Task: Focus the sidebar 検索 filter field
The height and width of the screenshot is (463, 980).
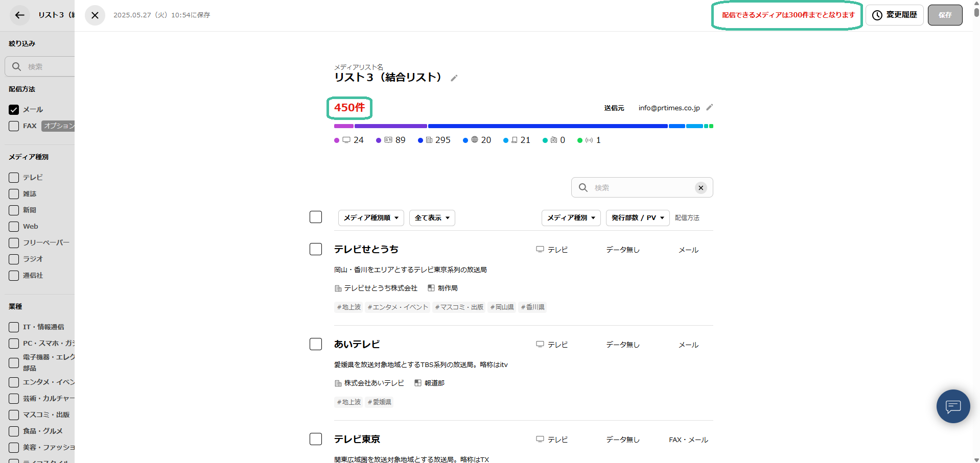Action: coord(49,67)
